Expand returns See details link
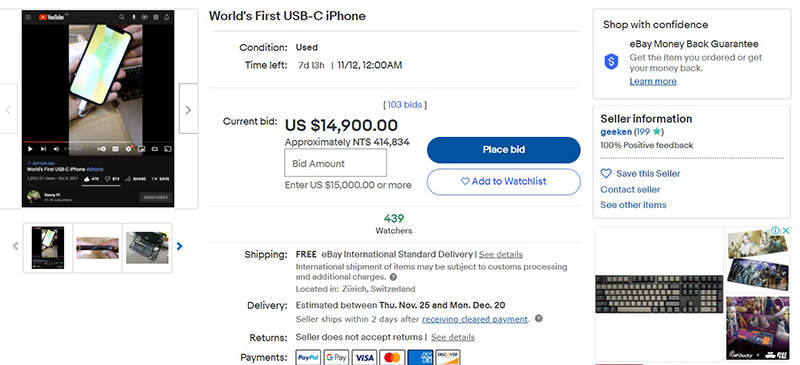This screenshot has width=800, height=365. (x=453, y=337)
